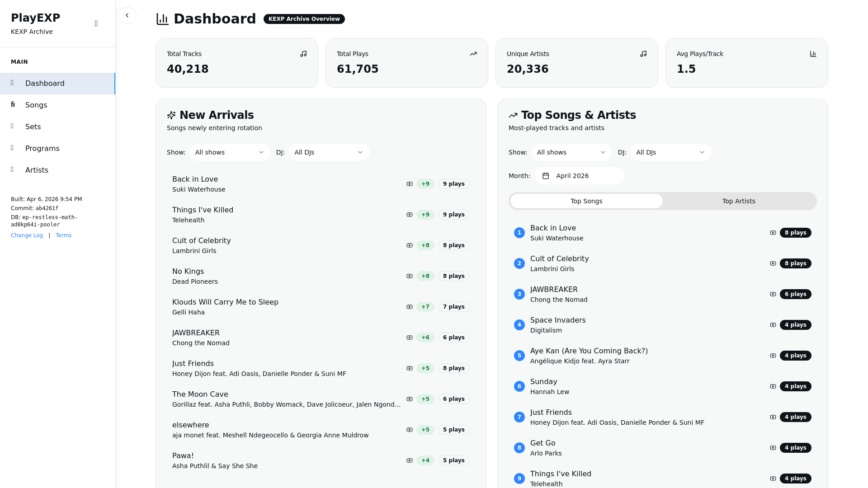Image resolution: width=868 pixels, height=488 pixels.
Task: Open the Change Log link
Action: pyautogui.click(x=27, y=235)
